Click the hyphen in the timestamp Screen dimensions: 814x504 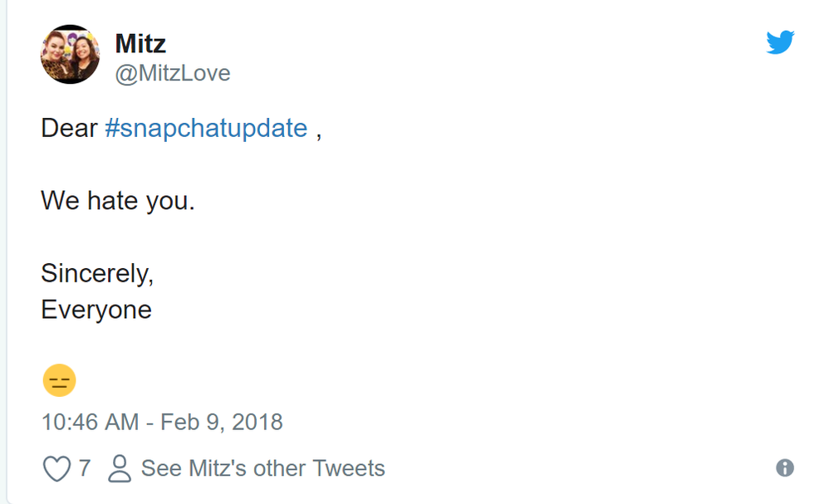[150, 422]
